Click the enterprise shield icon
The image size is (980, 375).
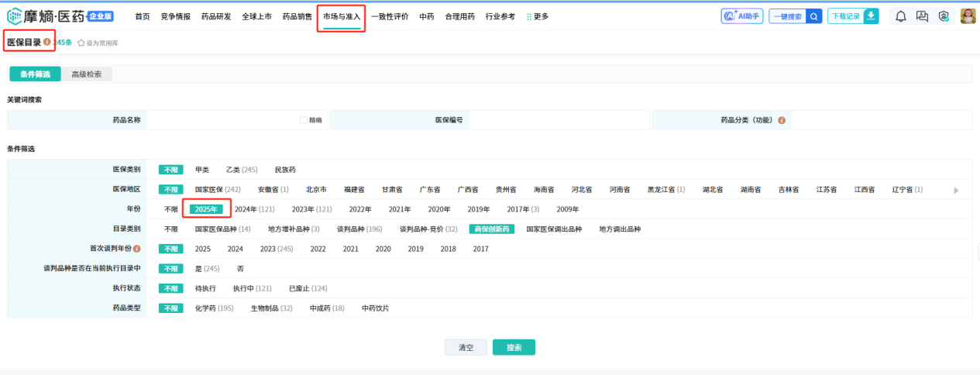944,16
